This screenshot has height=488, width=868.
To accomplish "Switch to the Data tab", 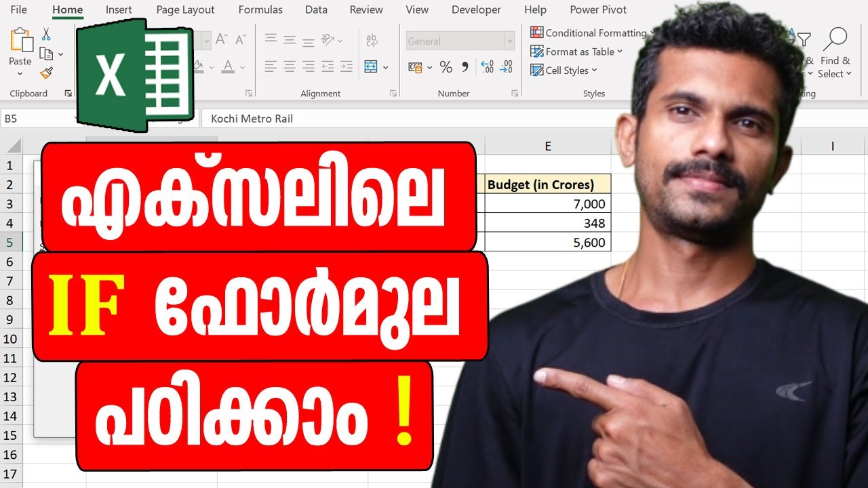I will (x=316, y=9).
